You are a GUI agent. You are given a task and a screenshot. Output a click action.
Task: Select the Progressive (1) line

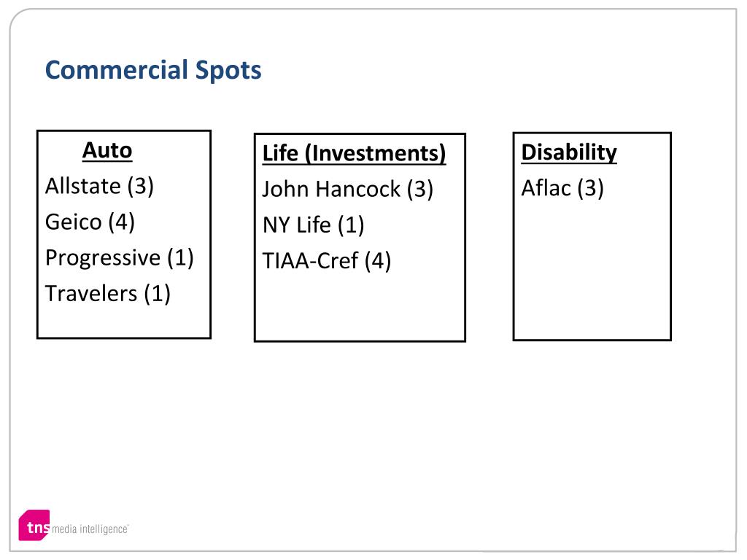click(120, 258)
